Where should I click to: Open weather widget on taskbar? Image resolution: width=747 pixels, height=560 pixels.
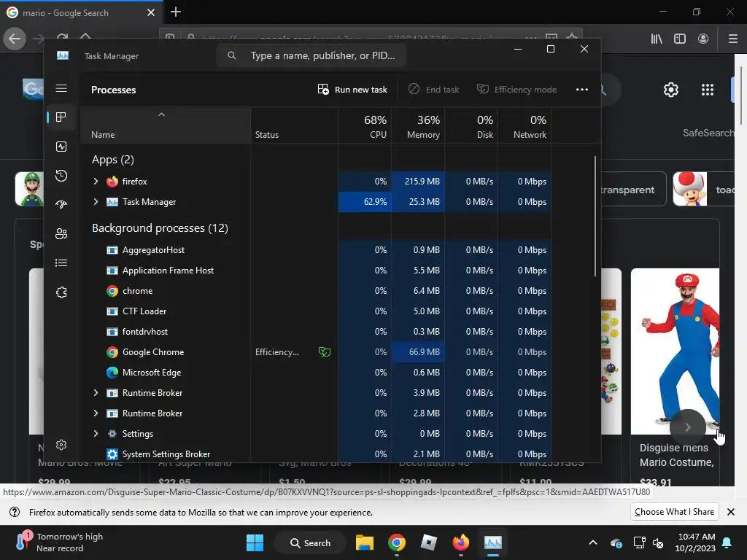click(60, 542)
